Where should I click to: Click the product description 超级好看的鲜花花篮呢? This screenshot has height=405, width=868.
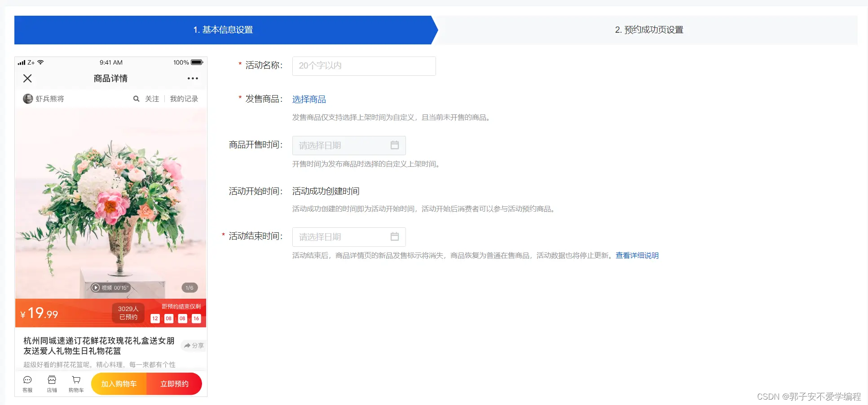click(x=99, y=365)
